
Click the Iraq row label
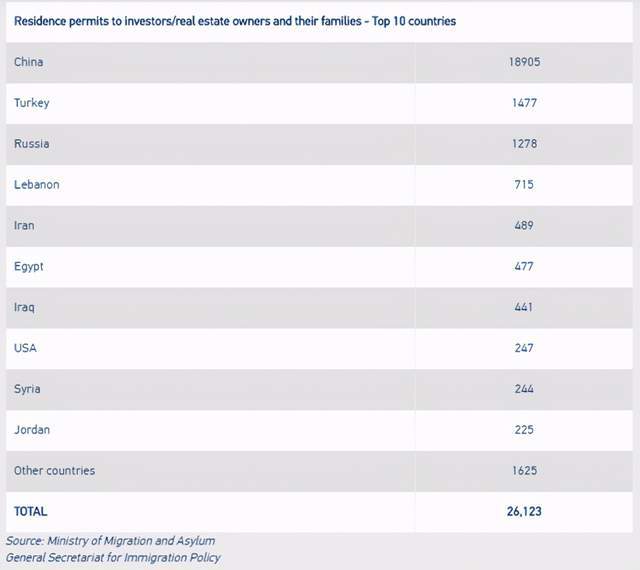coord(24,308)
